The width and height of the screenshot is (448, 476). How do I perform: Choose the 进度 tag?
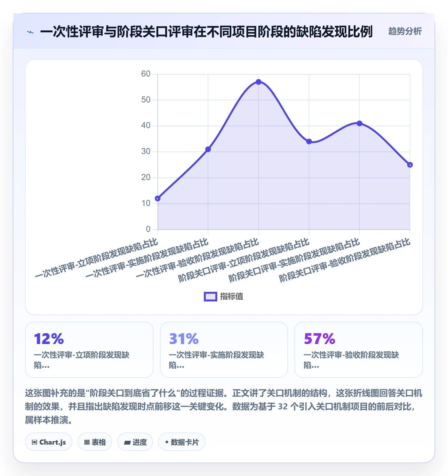point(135,442)
